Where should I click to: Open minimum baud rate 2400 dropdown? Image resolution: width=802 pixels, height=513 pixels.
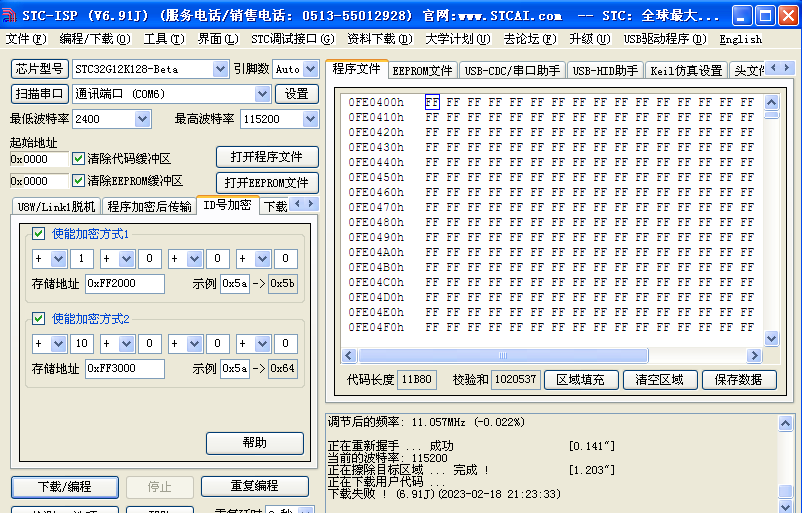(x=143, y=119)
